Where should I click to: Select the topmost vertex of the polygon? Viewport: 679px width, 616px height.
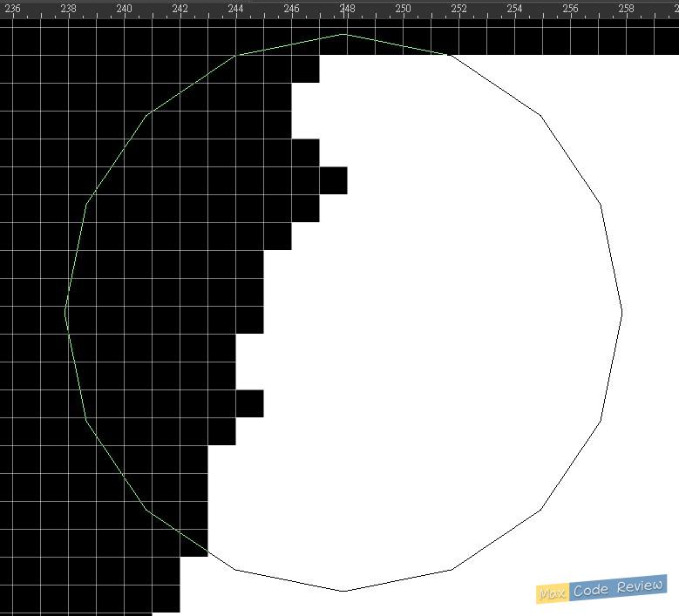344,35
